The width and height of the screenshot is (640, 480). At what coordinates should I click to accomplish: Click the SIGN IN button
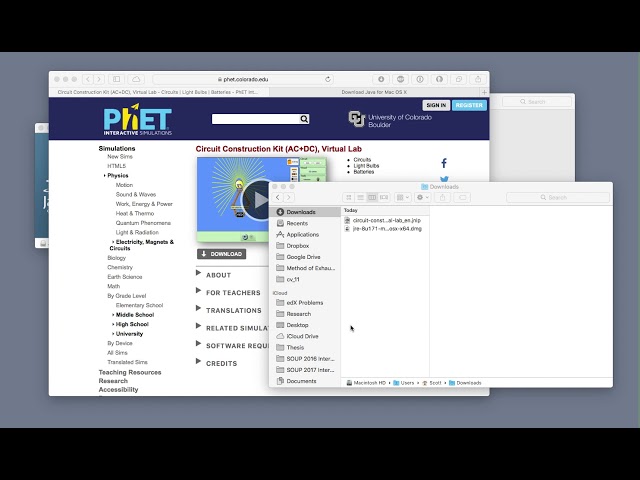coord(436,105)
